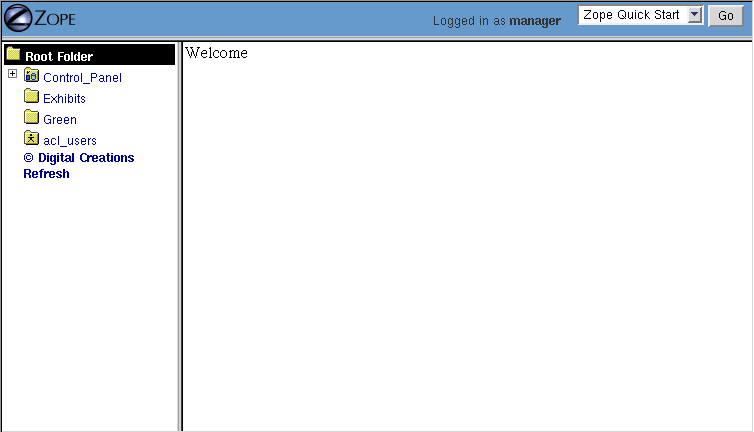Click the Zope logo icon
This screenshot has width=754, height=432.
(x=40, y=18)
